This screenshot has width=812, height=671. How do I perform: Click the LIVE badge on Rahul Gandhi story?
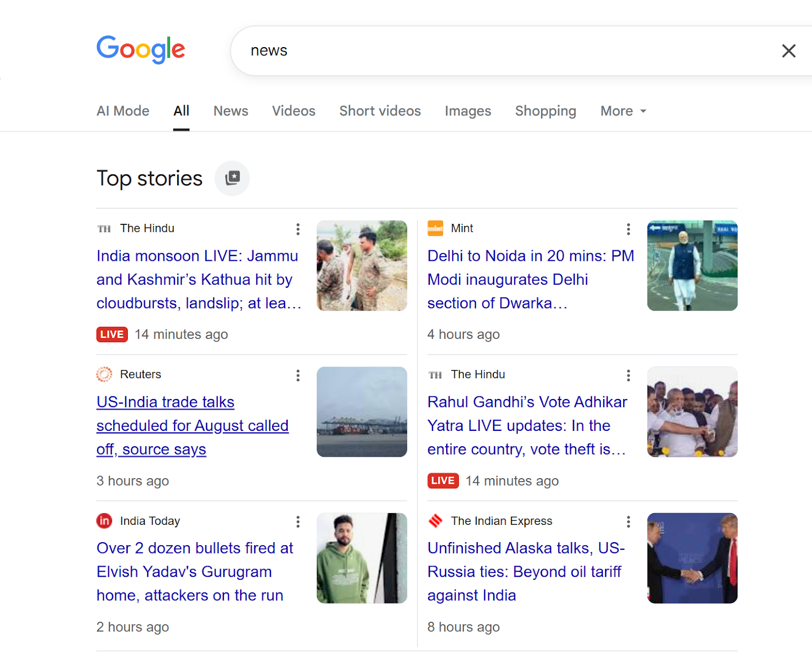point(443,481)
